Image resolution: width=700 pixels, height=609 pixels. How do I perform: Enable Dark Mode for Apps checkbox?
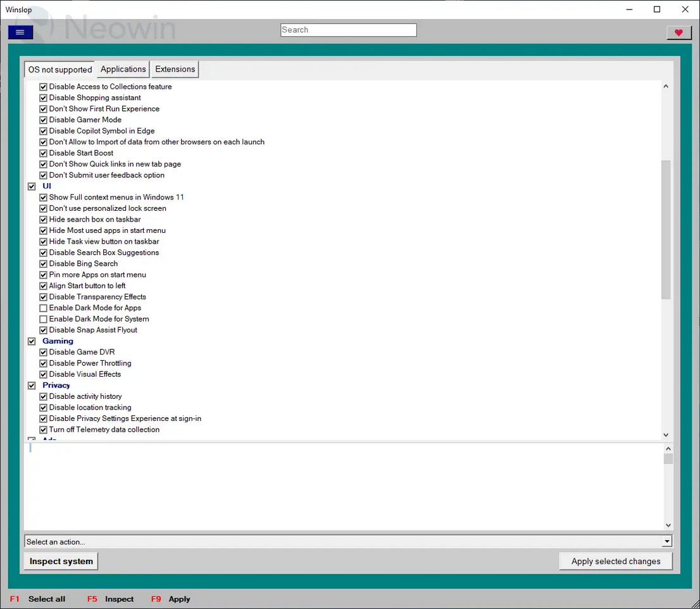point(44,308)
